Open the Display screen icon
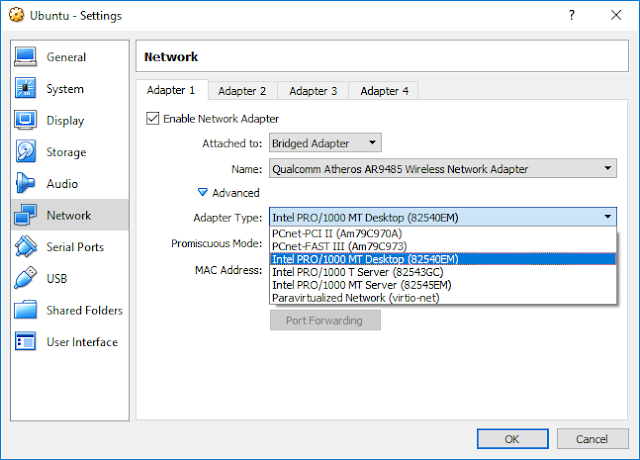This screenshot has width=640, height=460. click(25, 120)
